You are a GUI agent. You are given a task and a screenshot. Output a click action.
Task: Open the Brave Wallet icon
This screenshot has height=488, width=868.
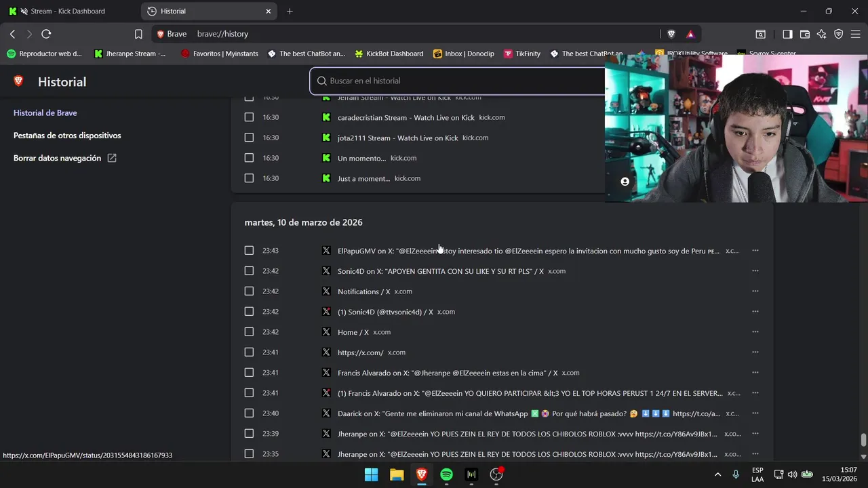805,34
